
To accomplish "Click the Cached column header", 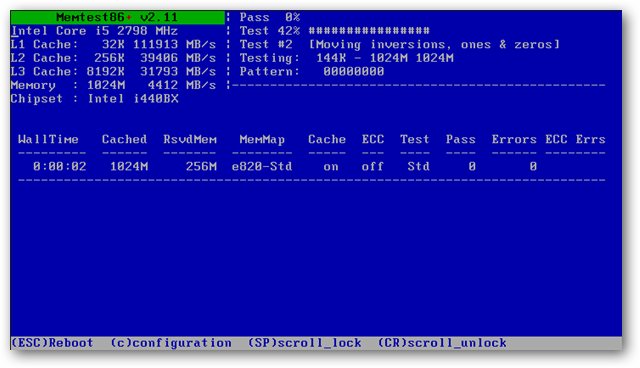I will tap(124, 140).
